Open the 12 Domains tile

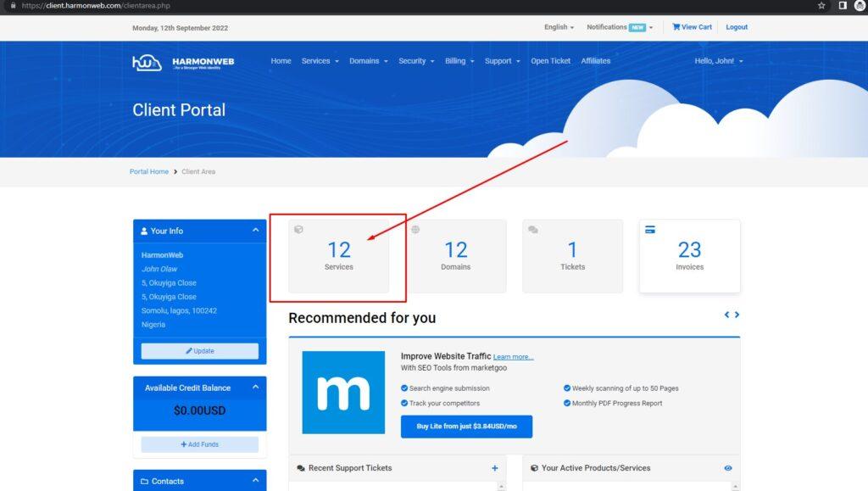click(456, 256)
